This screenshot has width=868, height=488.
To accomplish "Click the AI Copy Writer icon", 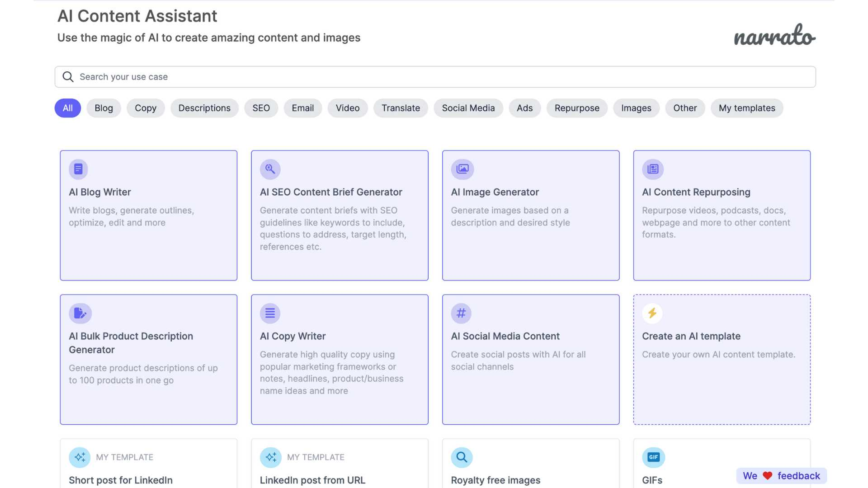I will [x=270, y=313].
